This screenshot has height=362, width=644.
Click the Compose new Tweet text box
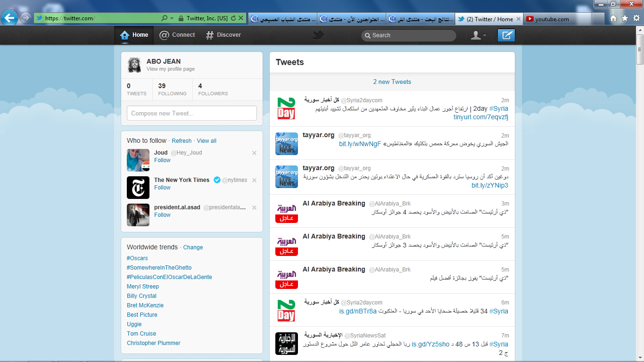tap(191, 113)
